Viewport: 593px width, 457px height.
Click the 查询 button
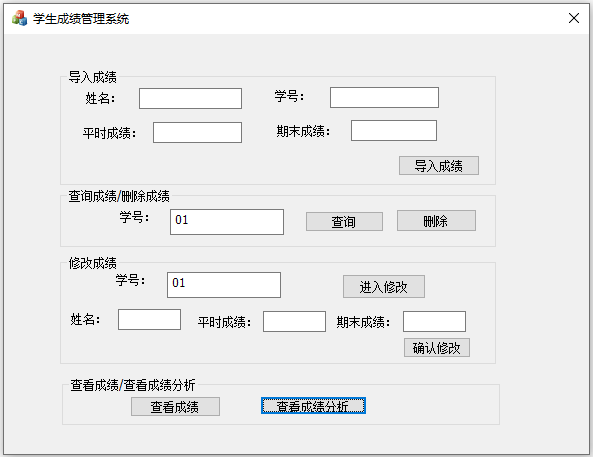point(344,222)
